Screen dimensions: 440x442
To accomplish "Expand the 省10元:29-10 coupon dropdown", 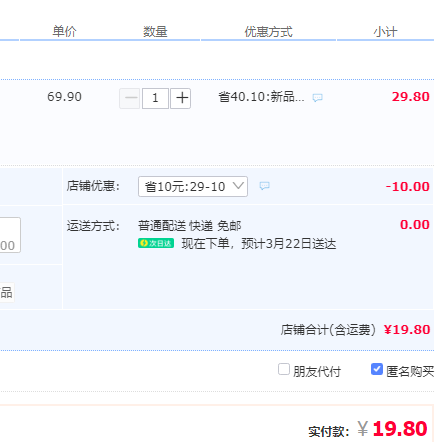I will pyautogui.click(x=193, y=186).
